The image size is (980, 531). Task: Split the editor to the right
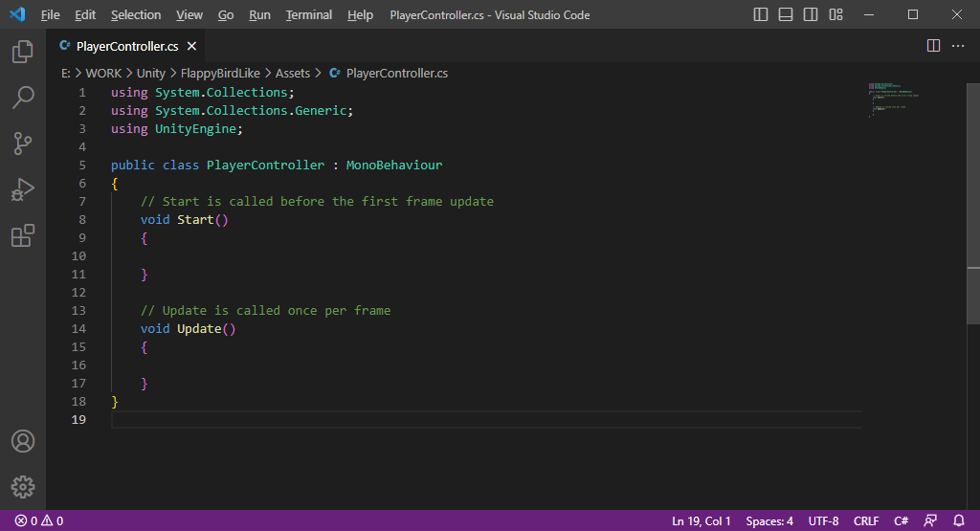pos(933,46)
